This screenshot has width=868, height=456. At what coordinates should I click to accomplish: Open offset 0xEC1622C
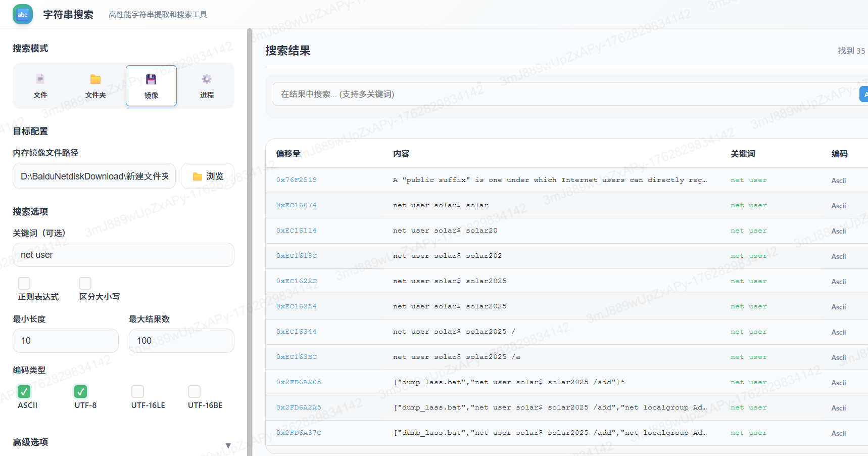point(297,281)
